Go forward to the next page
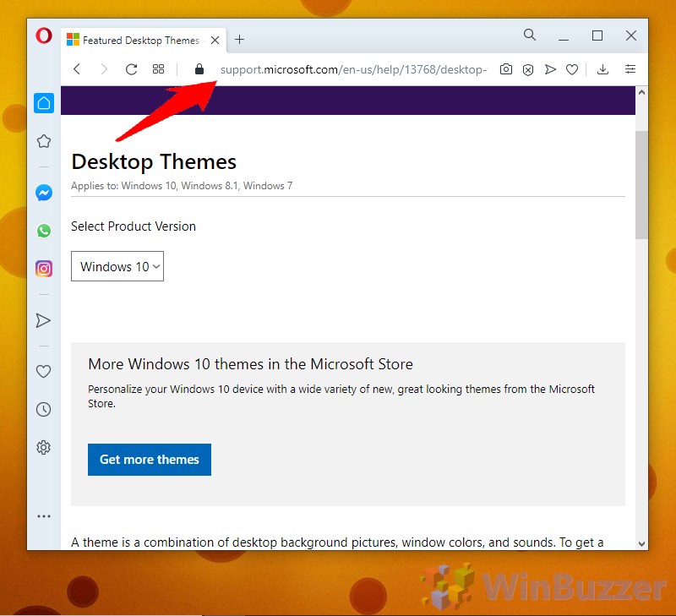This screenshot has height=616, width=676. pos(104,69)
